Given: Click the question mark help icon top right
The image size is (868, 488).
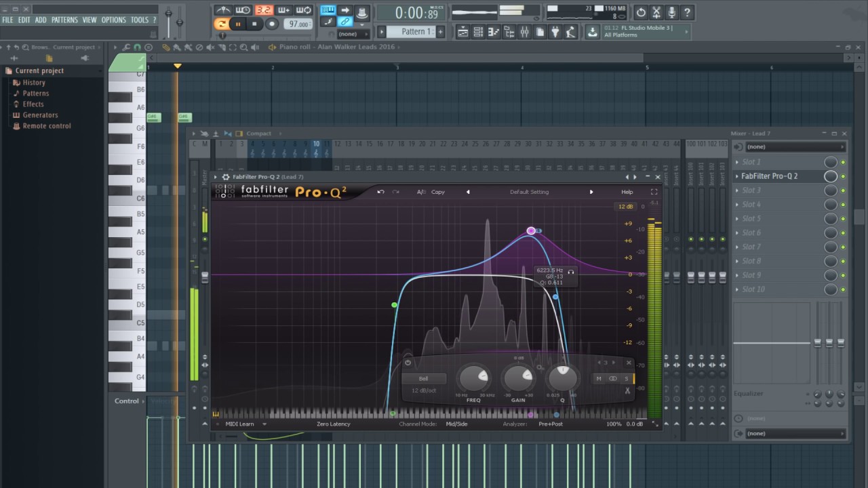Looking at the screenshot, I should pos(688,12).
